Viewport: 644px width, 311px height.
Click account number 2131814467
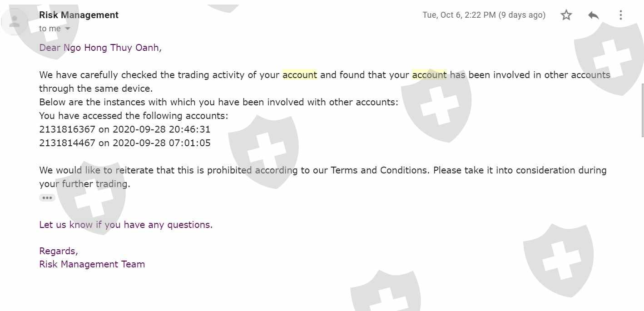click(67, 143)
